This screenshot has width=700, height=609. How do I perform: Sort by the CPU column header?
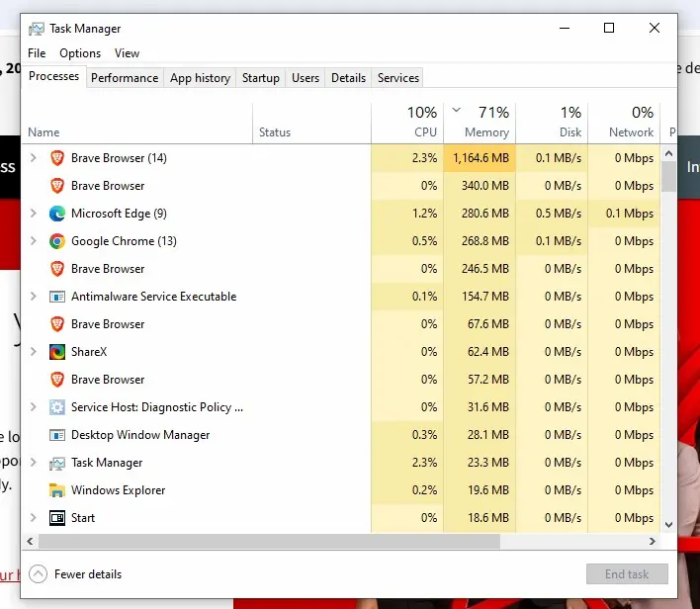[x=407, y=124]
